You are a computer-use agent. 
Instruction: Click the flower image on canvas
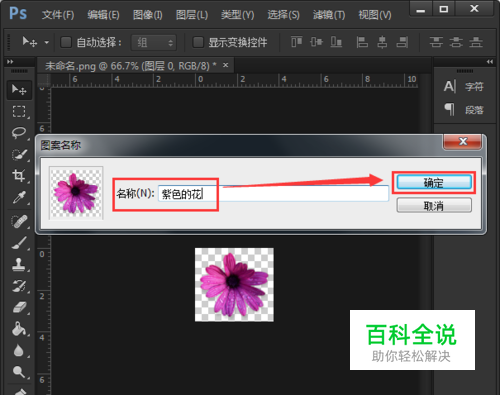(x=234, y=285)
